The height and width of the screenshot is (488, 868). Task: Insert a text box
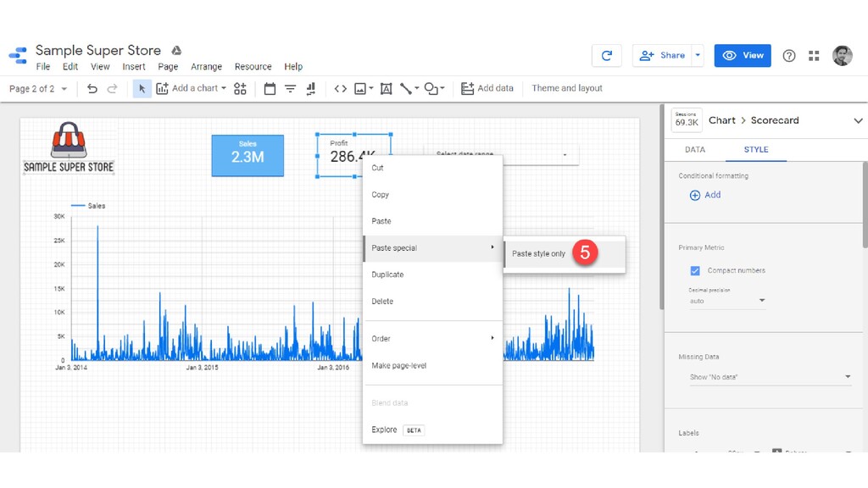tap(387, 88)
